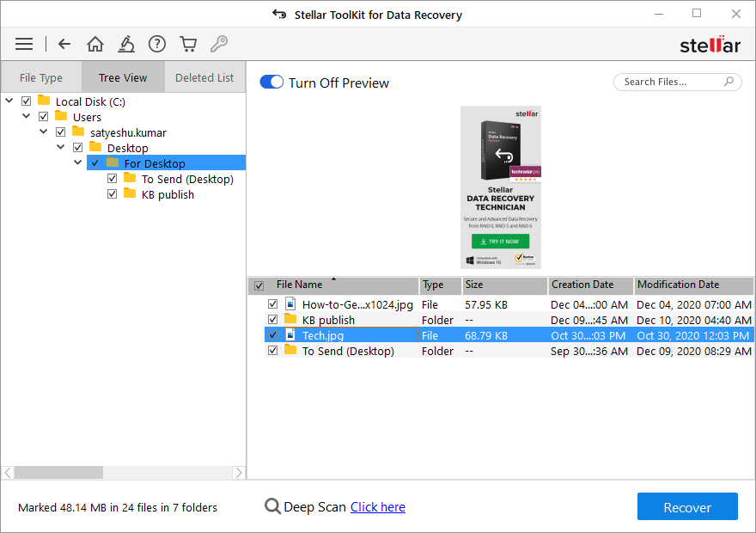756x533 pixels.
Task: Click the back arrow icon
Action: pyautogui.click(x=64, y=44)
